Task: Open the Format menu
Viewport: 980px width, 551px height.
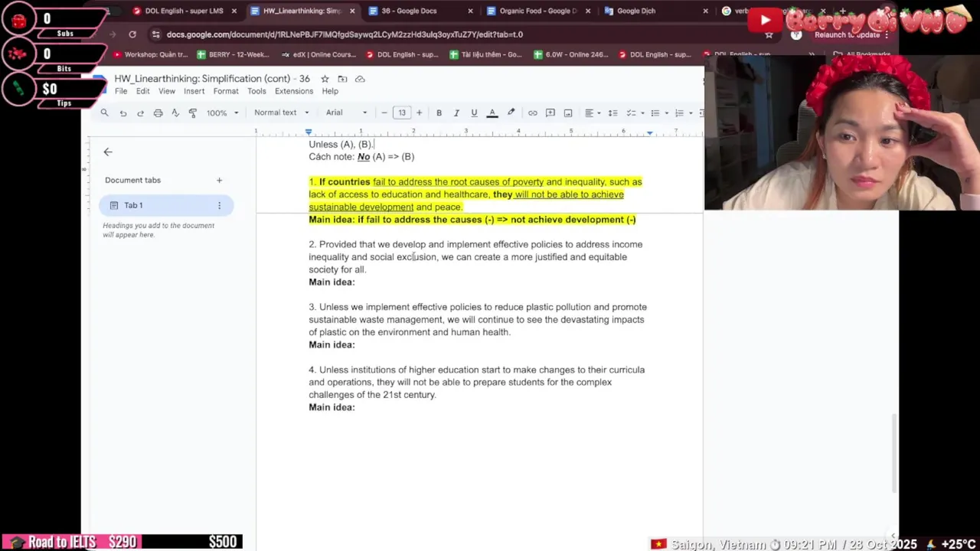Action: click(226, 91)
